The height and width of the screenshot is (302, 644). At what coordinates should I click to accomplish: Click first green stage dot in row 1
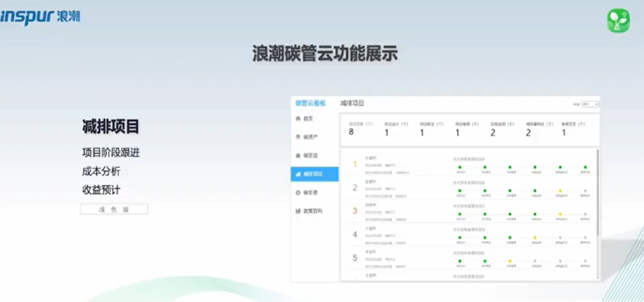(x=460, y=167)
